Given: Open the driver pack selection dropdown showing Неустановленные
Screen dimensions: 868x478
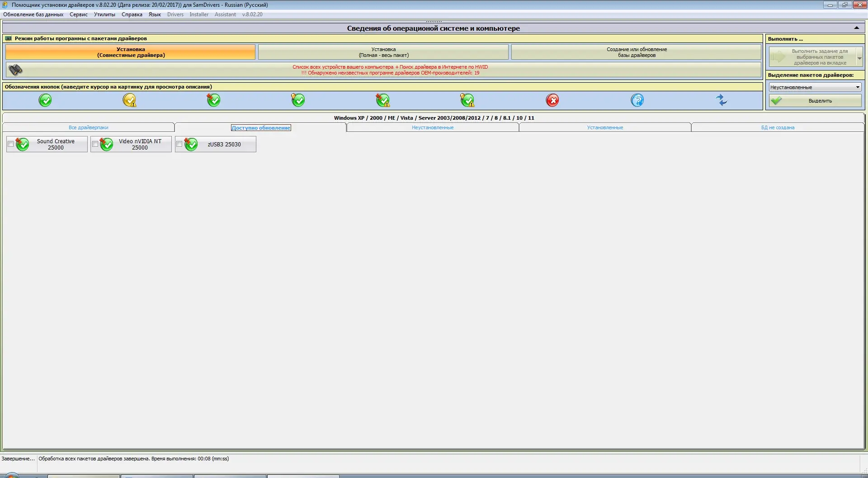Looking at the screenshot, I should click(815, 87).
